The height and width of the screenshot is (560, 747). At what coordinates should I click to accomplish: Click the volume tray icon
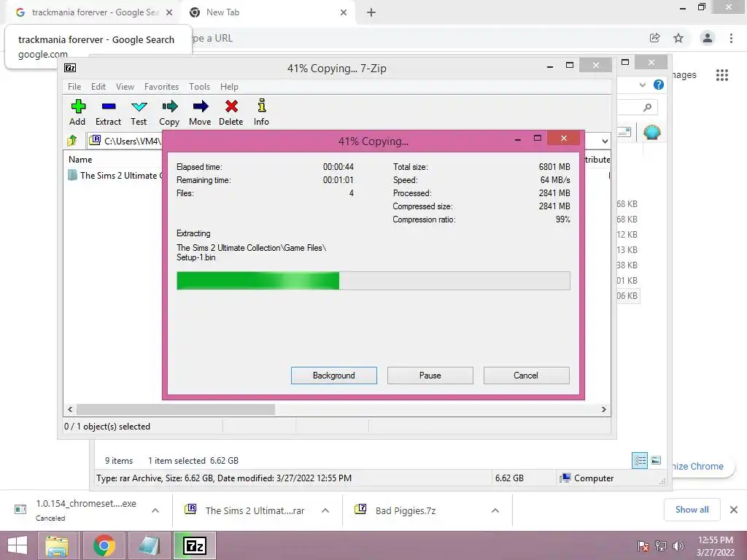tap(678, 545)
